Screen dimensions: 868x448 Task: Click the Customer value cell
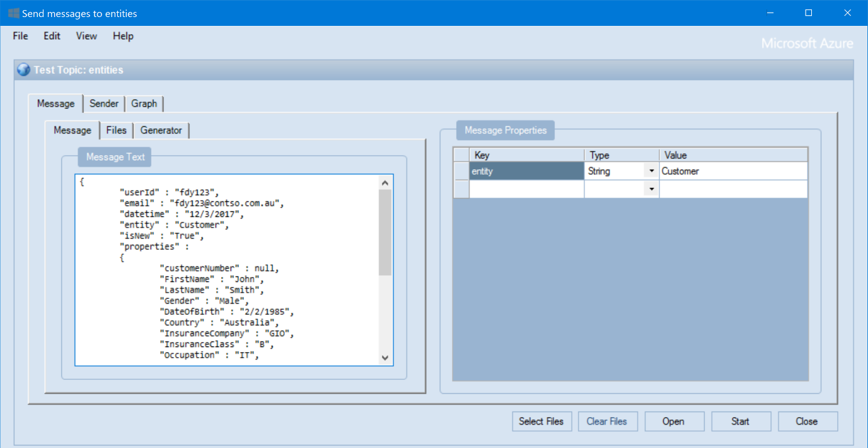coord(732,171)
